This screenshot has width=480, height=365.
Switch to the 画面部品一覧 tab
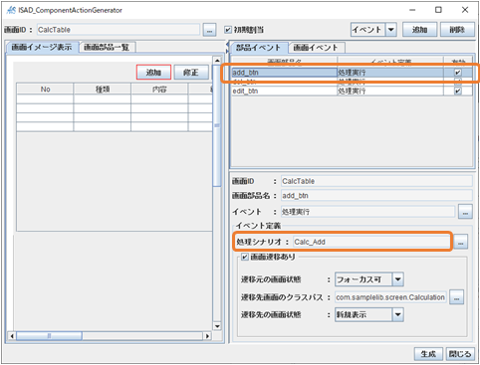click(107, 47)
